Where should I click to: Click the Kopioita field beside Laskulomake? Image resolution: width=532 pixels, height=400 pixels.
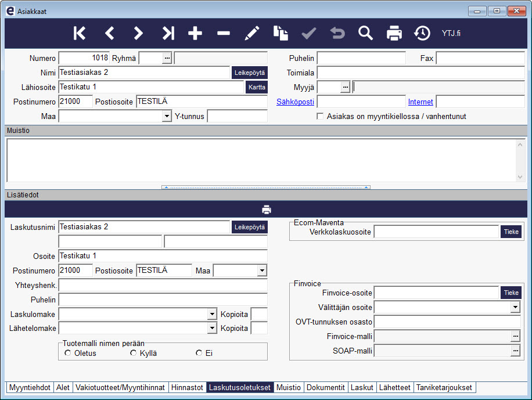259,314
